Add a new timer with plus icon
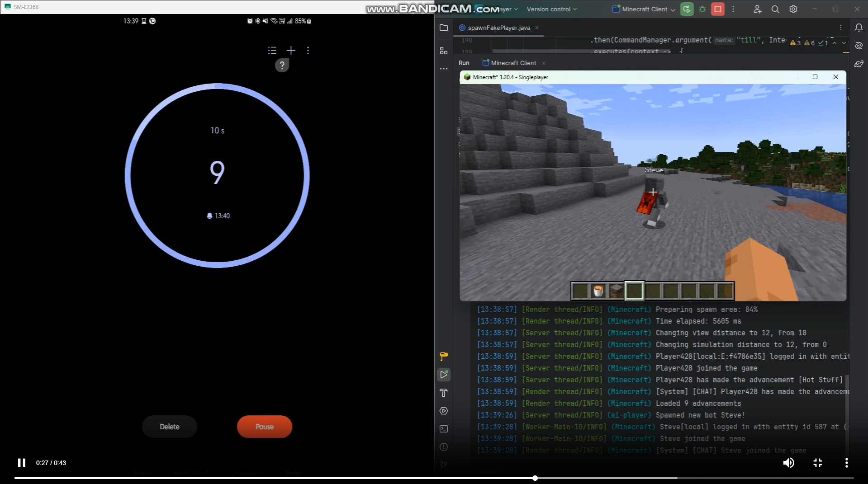The width and height of the screenshot is (868, 484). (x=291, y=50)
